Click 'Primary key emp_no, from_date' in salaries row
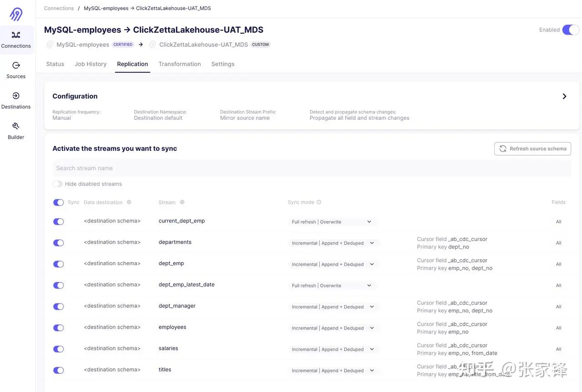 457,353
